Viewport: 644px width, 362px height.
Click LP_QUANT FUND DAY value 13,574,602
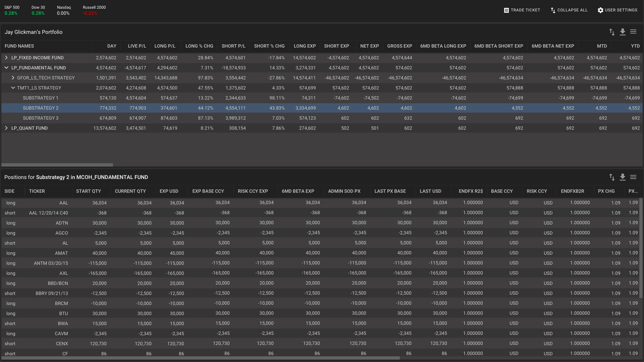coord(105,128)
